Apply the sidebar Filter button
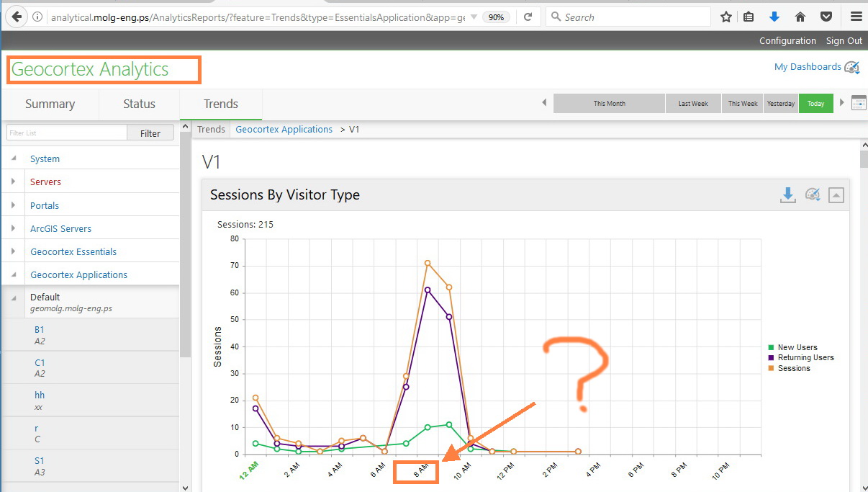The height and width of the screenshot is (492, 868). click(150, 133)
